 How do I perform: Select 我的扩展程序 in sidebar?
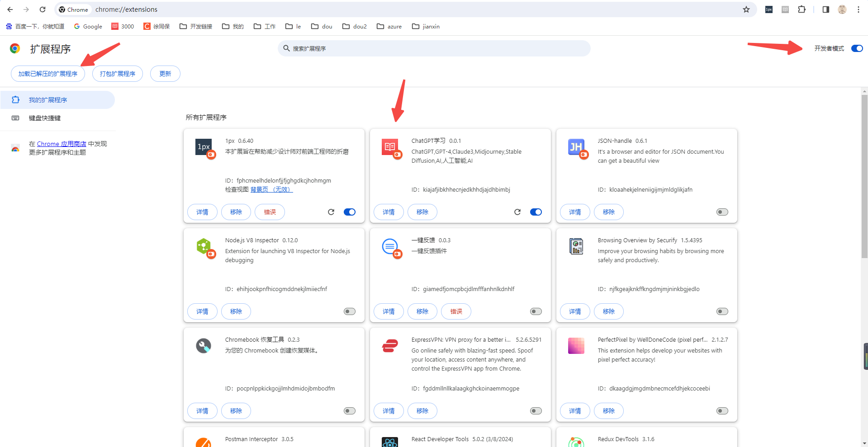[x=57, y=100]
